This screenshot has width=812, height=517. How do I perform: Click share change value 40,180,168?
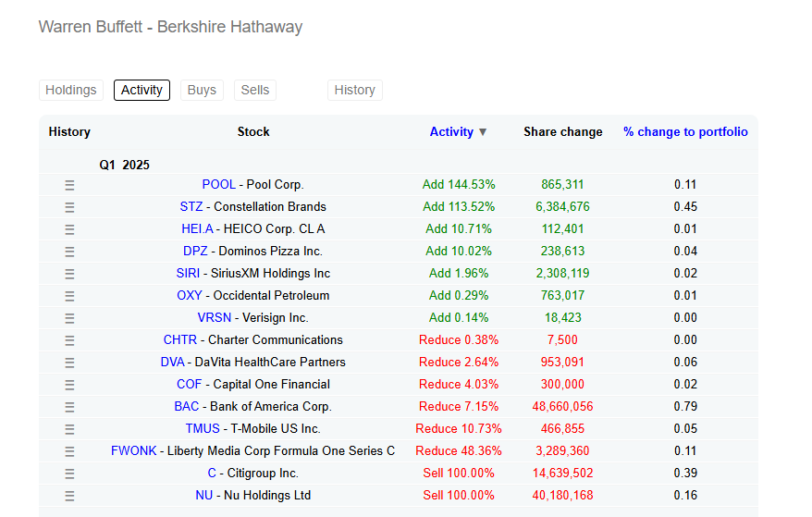click(563, 496)
